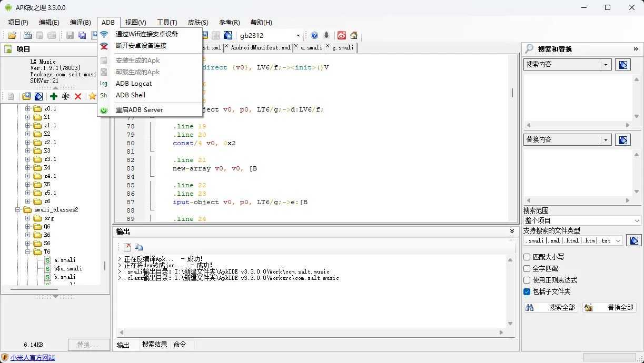Collapse the T6 folder node
The height and width of the screenshot is (363, 644).
28,251
